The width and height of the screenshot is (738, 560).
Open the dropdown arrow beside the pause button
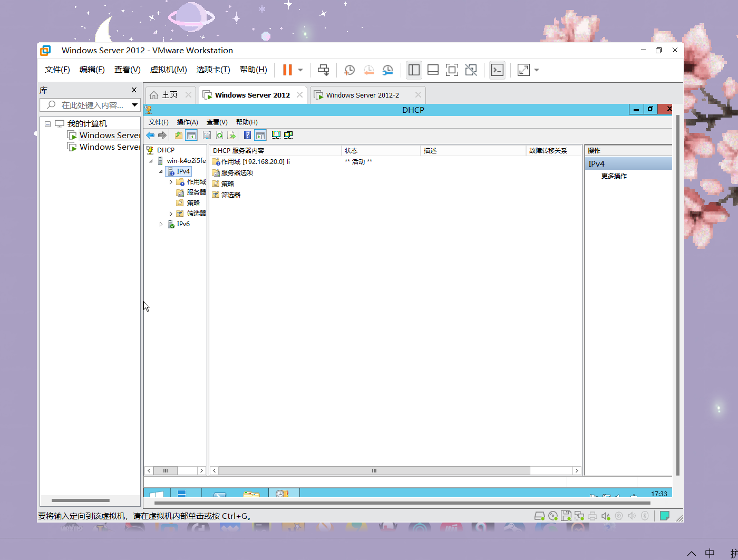pos(300,70)
